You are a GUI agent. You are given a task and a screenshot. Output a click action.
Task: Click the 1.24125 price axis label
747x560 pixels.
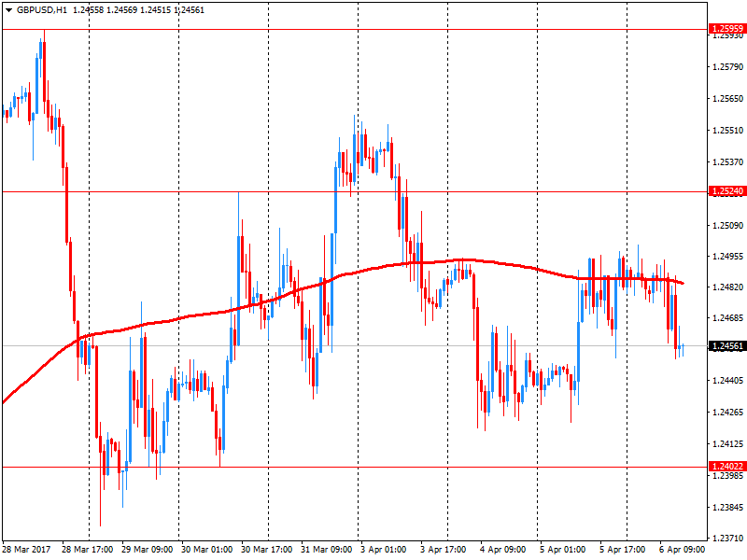click(727, 444)
